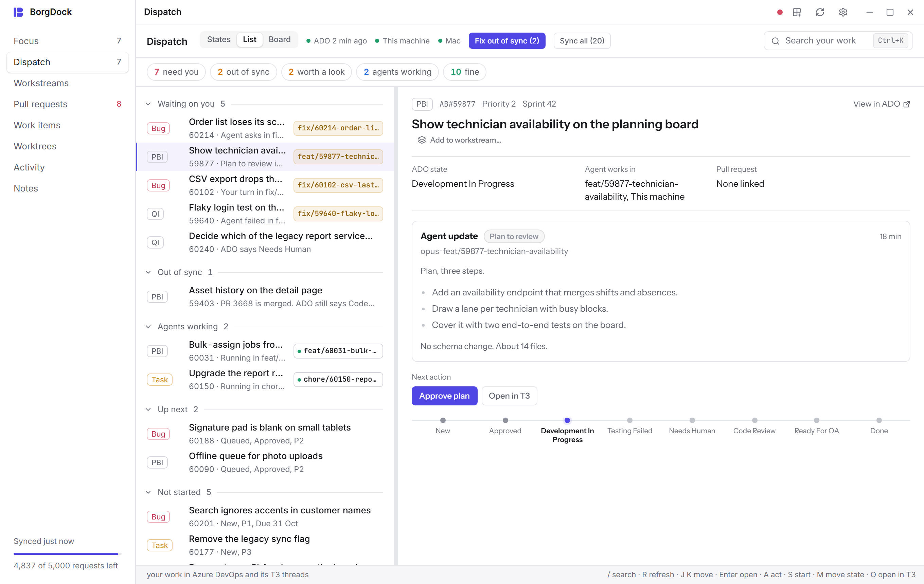Collapse the Not started group
924x584 pixels.
click(148, 492)
